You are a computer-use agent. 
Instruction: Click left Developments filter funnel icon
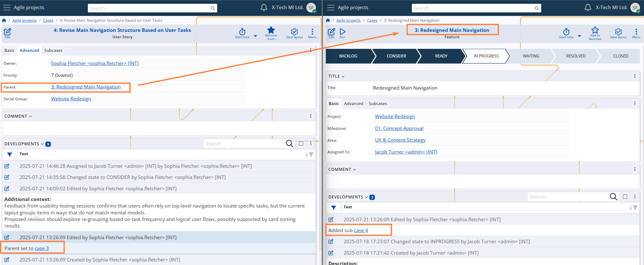[10, 154]
